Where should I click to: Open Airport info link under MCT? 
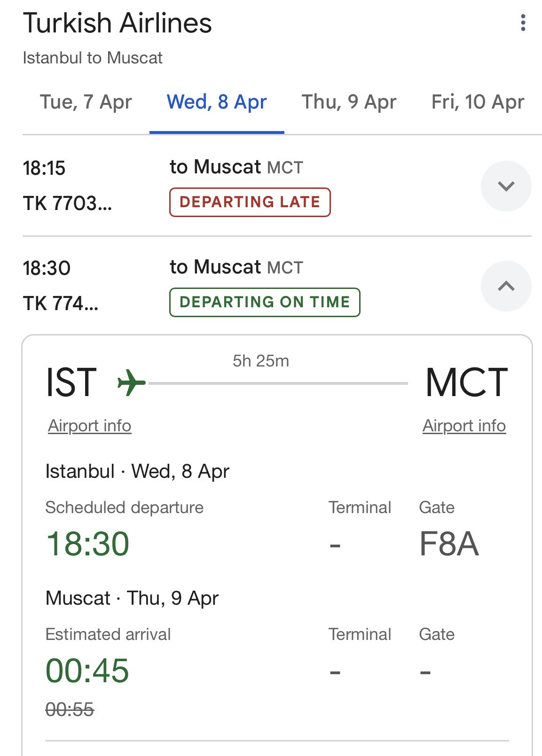(464, 426)
